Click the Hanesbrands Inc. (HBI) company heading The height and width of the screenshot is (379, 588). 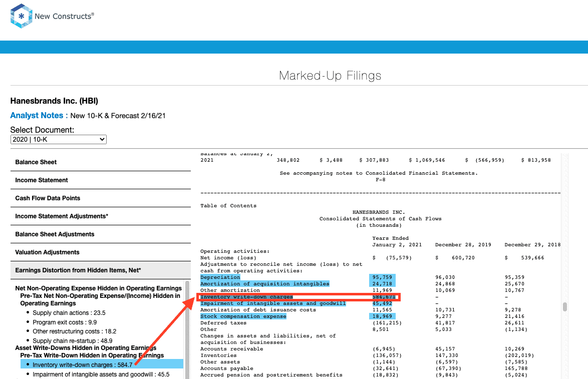(54, 101)
